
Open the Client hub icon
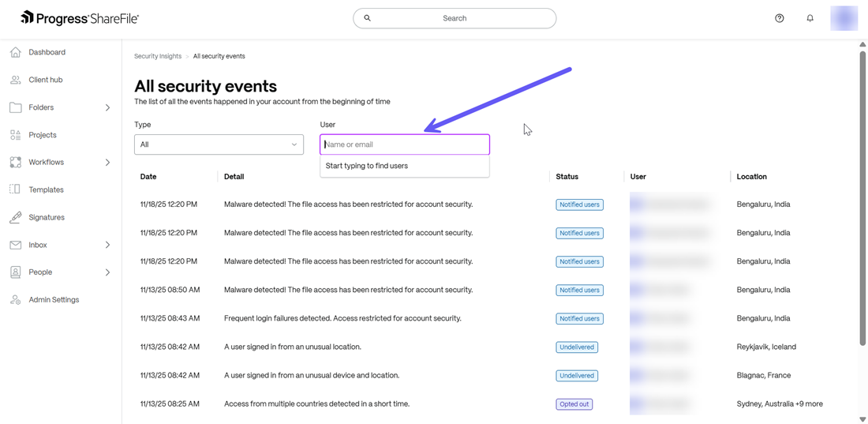pyautogui.click(x=15, y=80)
